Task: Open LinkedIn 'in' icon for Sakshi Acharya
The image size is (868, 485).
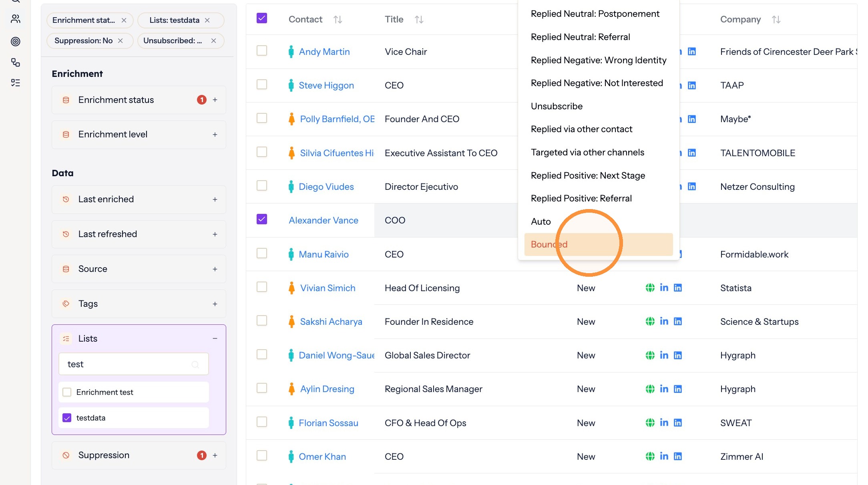Action: (x=664, y=321)
